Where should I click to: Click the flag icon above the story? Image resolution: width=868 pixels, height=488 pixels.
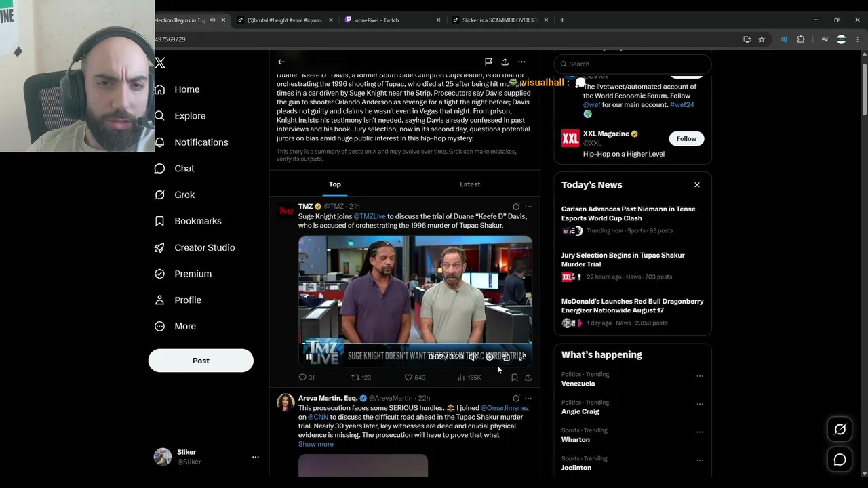click(488, 62)
